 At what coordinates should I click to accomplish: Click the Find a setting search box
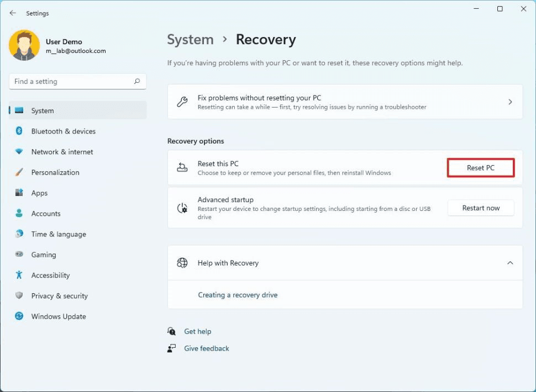click(72, 81)
